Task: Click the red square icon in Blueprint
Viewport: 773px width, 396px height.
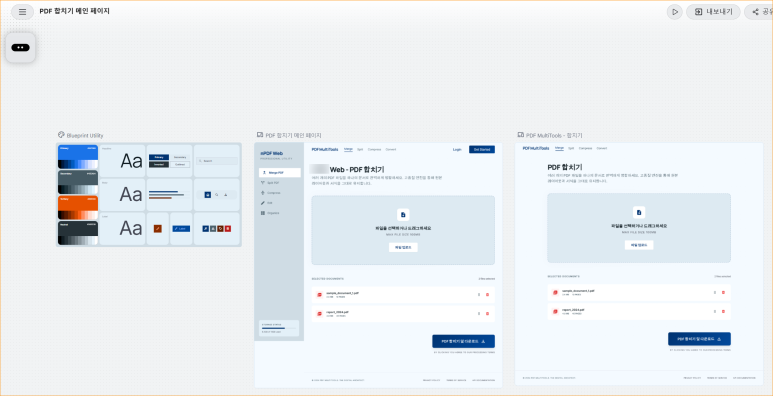Action: click(x=228, y=229)
